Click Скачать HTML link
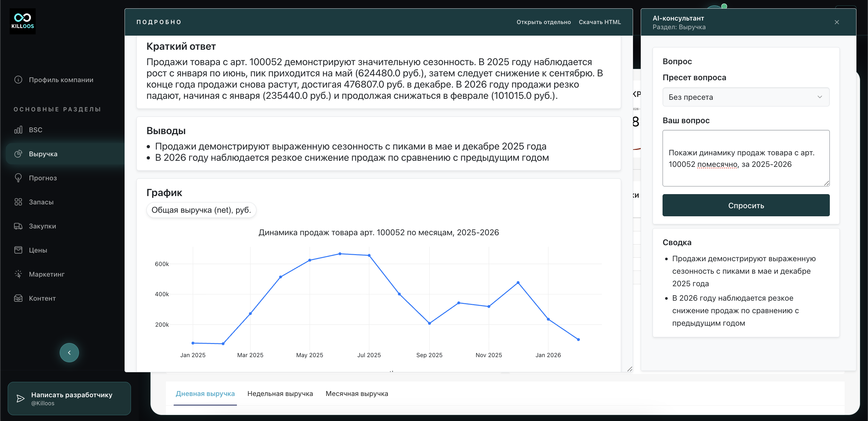 pos(599,22)
